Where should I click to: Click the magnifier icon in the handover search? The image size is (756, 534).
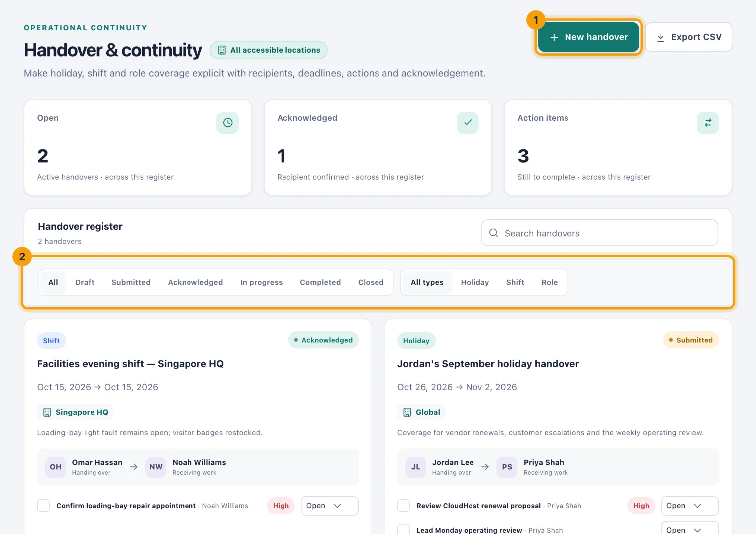[493, 233]
